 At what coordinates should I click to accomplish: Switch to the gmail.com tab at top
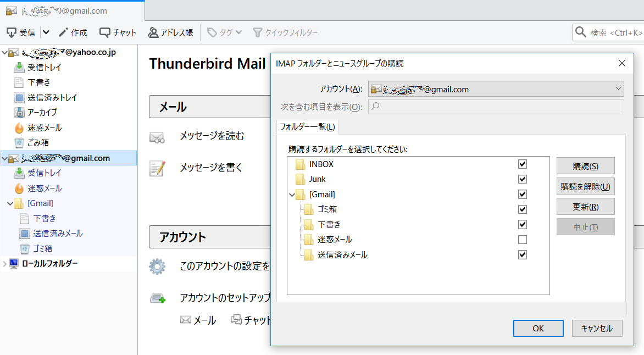[73, 10]
